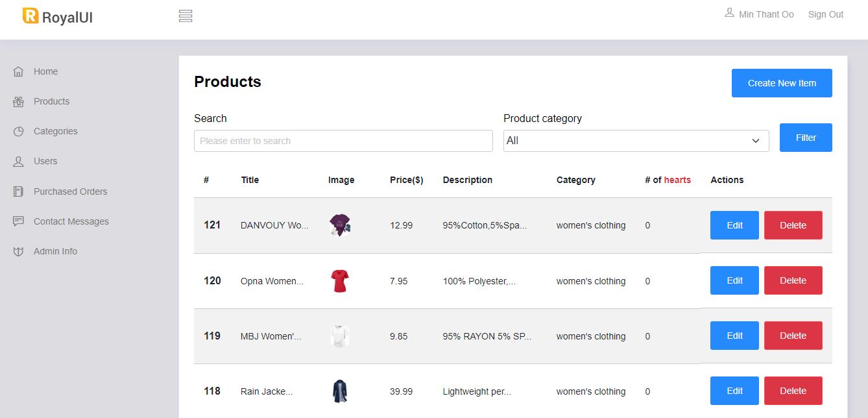The height and width of the screenshot is (418, 868).
Task: Click the Users person icon in sidebar
Action: pyautogui.click(x=18, y=161)
